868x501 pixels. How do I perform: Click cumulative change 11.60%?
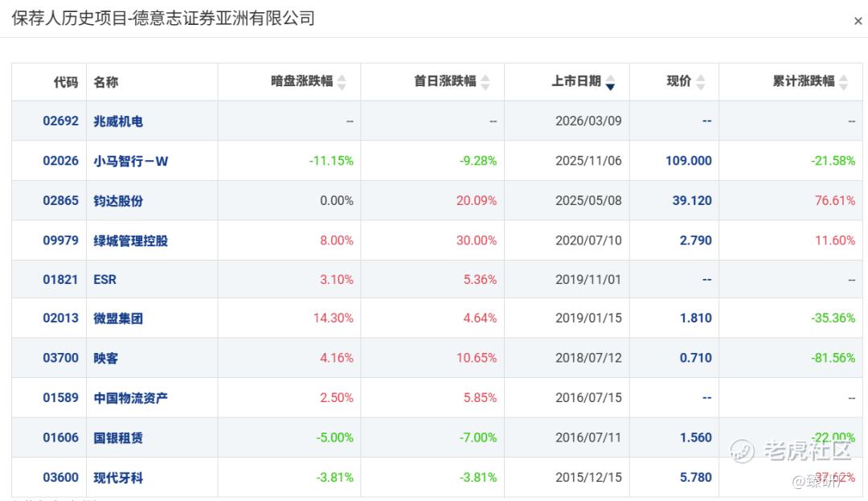tap(835, 240)
